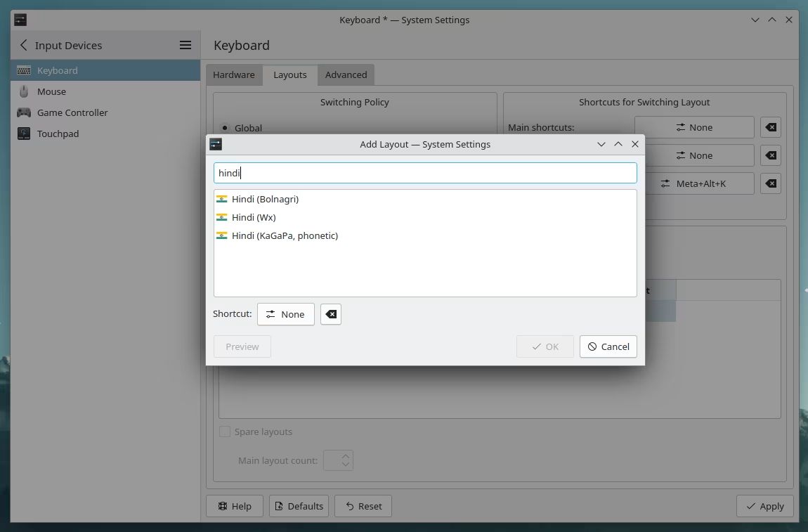Image resolution: width=808 pixels, height=532 pixels.
Task: Cancel the Add Layout dialog
Action: pyautogui.click(x=608, y=346)
